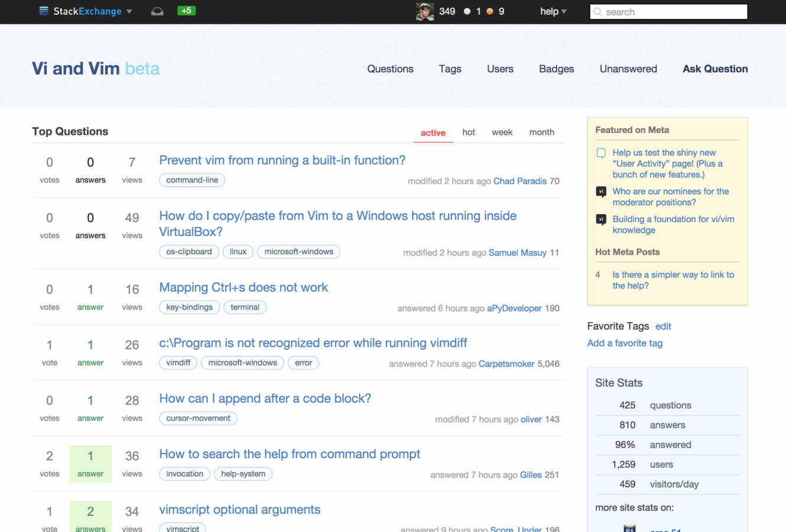This screenshot has height=532, width=786.
Task: Click the invocation tag
Action: coord(185,474)
